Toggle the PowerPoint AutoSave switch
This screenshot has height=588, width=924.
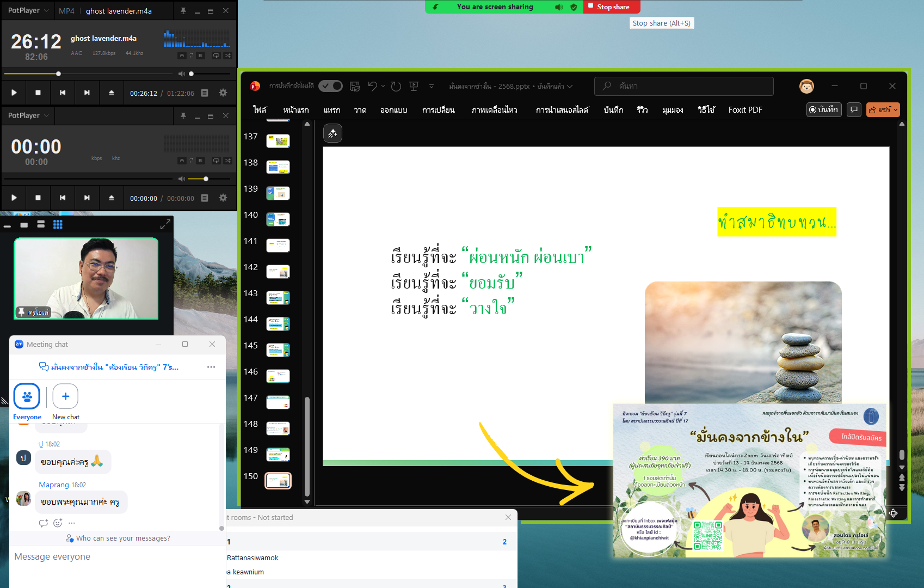pos(330,86)
